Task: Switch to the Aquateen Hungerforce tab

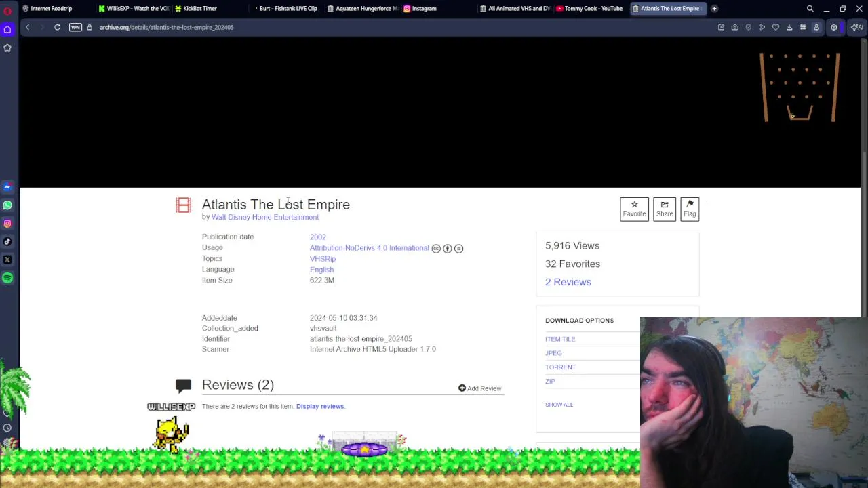Action: [x=361, y=9]
